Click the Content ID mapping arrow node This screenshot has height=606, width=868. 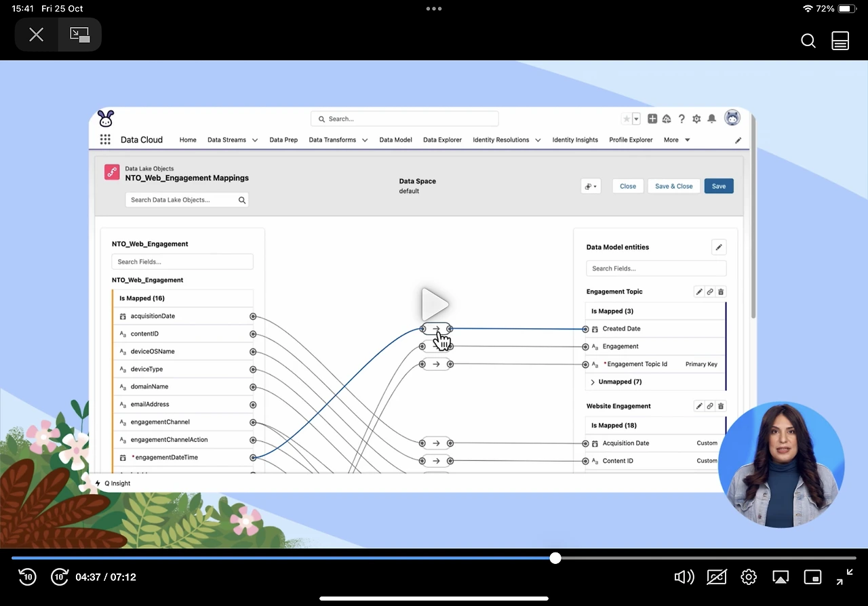(436, 461)
